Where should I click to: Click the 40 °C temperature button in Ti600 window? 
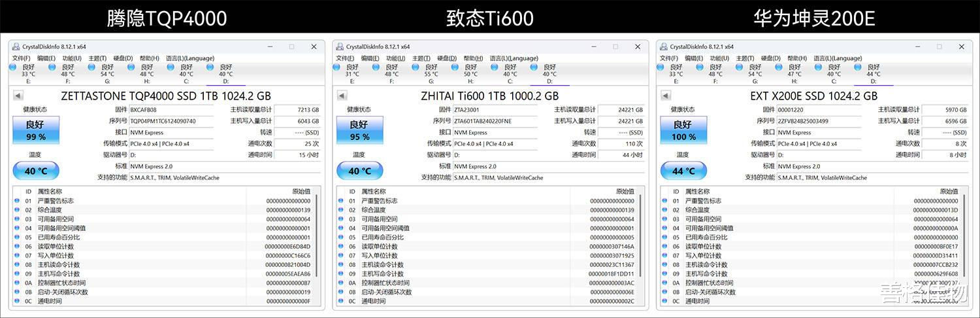pyautogui.click(x=360, y=171)
